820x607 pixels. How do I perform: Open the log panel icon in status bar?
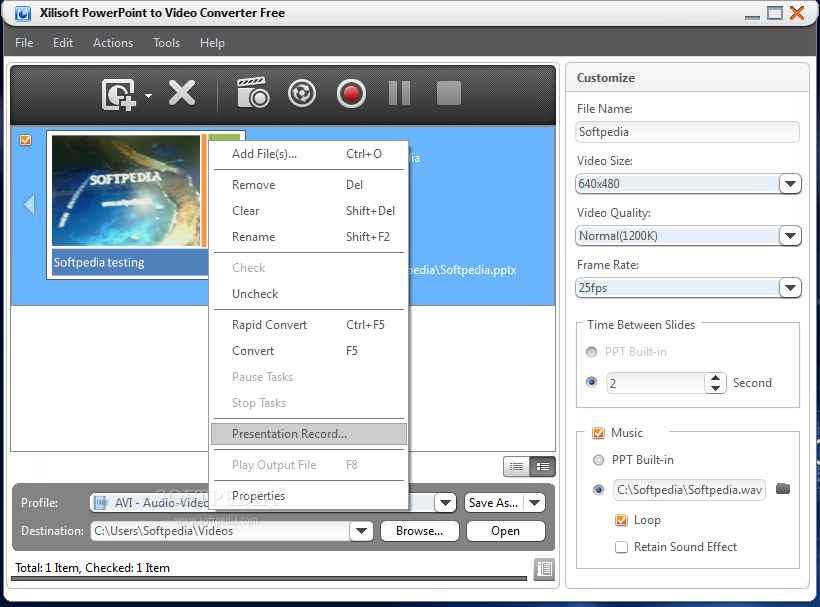point(544,568)
